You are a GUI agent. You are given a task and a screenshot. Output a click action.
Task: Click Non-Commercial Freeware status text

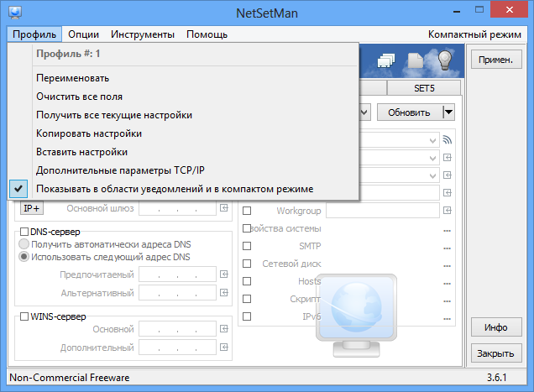[70, 378]
